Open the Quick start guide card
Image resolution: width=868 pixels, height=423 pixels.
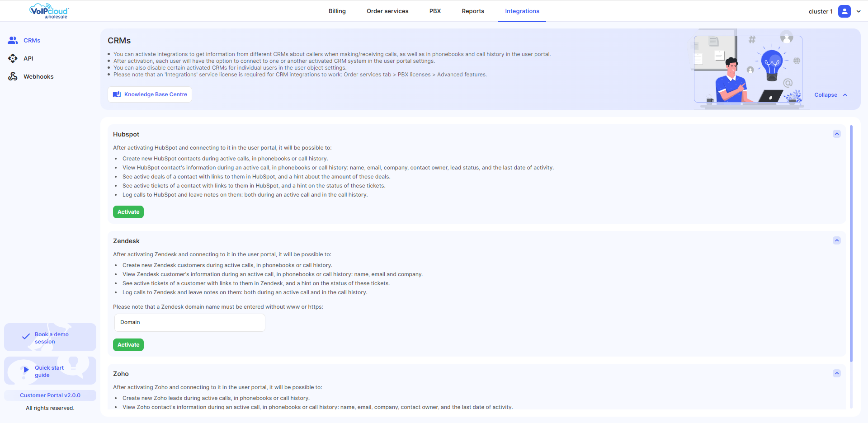coord(50,371)
